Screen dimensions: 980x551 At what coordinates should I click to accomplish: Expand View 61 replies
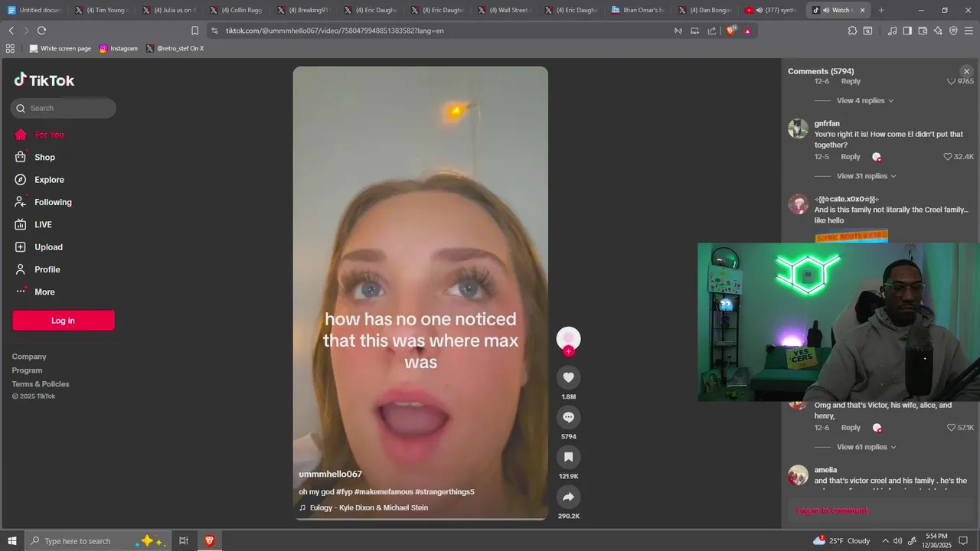[x=867, y=447]
